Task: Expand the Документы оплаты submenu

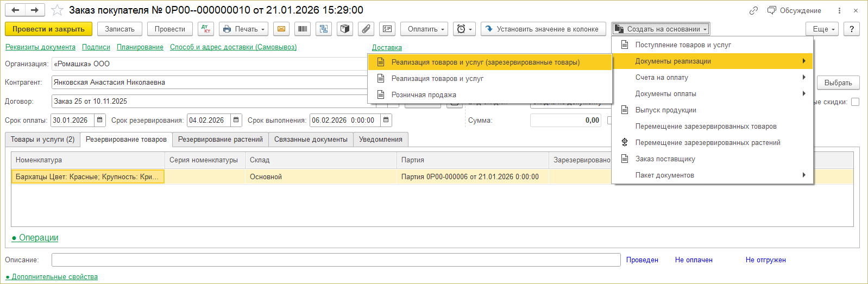Action: click(x=712, y=93)
